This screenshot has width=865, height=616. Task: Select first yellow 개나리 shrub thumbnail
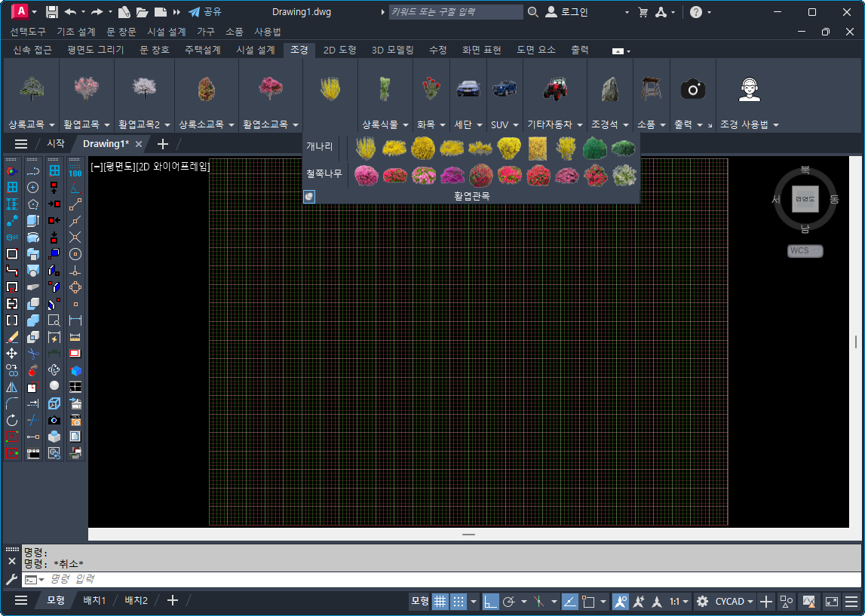pyautogui.click(x=366, y=148)
